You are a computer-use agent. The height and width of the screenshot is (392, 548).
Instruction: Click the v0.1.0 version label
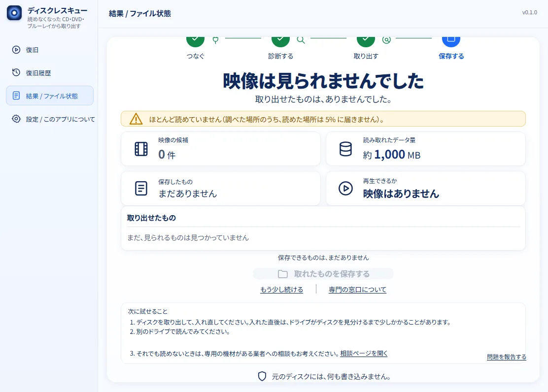click(529, 12)
